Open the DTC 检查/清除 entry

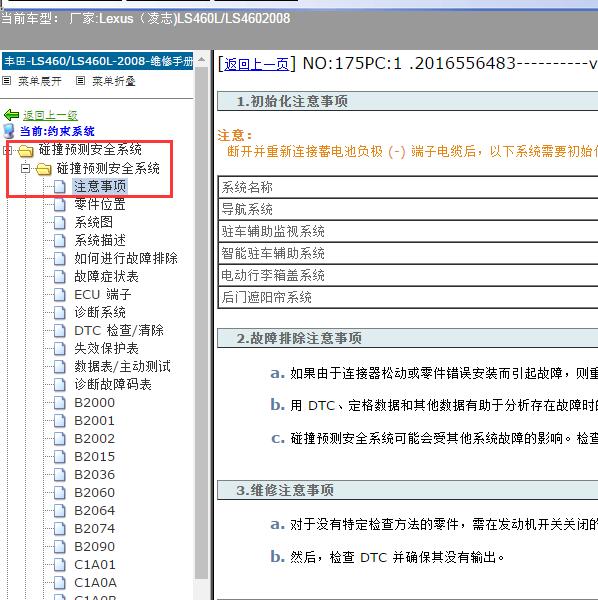coord(119,330)
